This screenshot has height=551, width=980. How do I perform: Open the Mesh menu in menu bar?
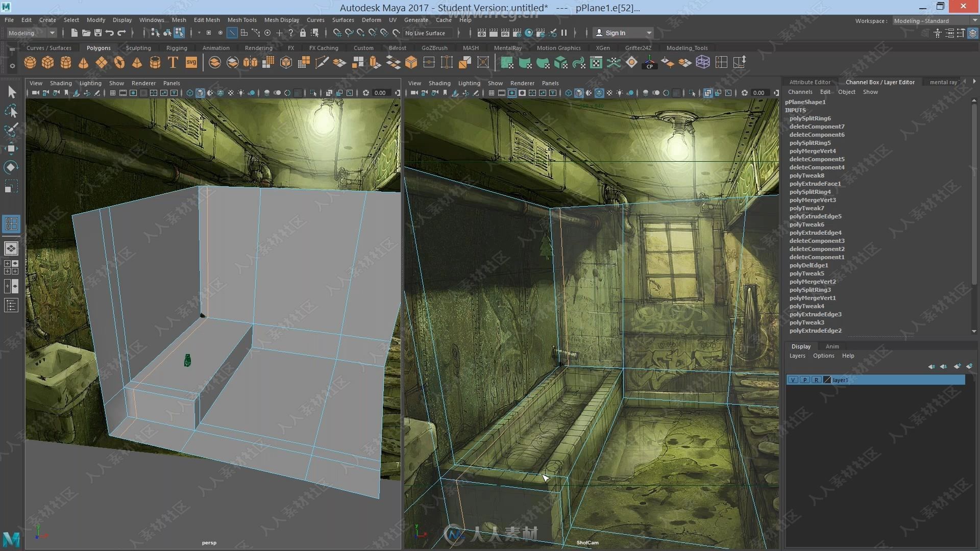point(178,19)
